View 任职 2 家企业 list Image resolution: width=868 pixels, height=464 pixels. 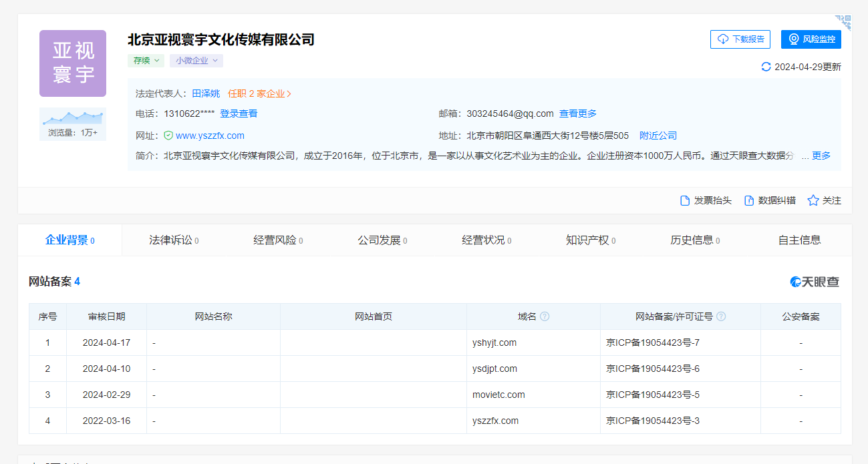tap(260, 93)
